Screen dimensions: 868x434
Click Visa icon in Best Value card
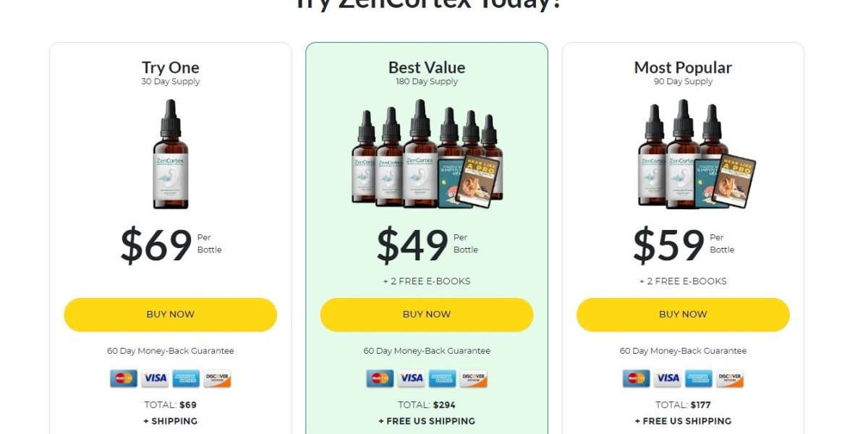tap(411, 378)
